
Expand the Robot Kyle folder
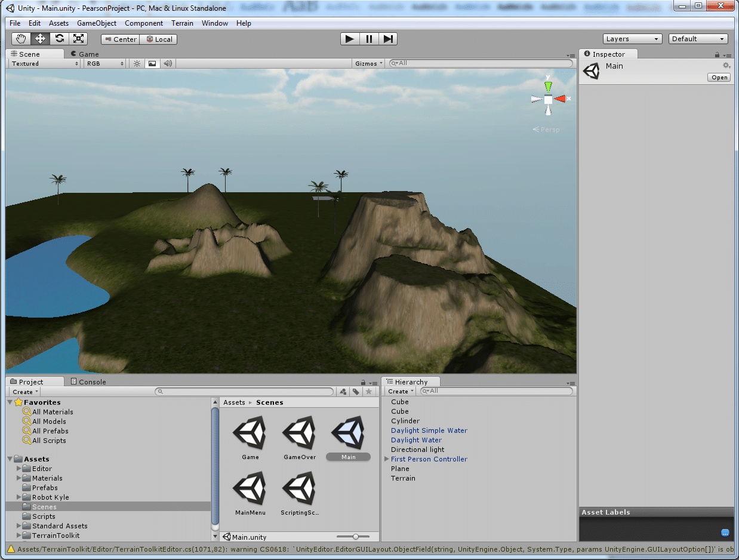point(19,497)
